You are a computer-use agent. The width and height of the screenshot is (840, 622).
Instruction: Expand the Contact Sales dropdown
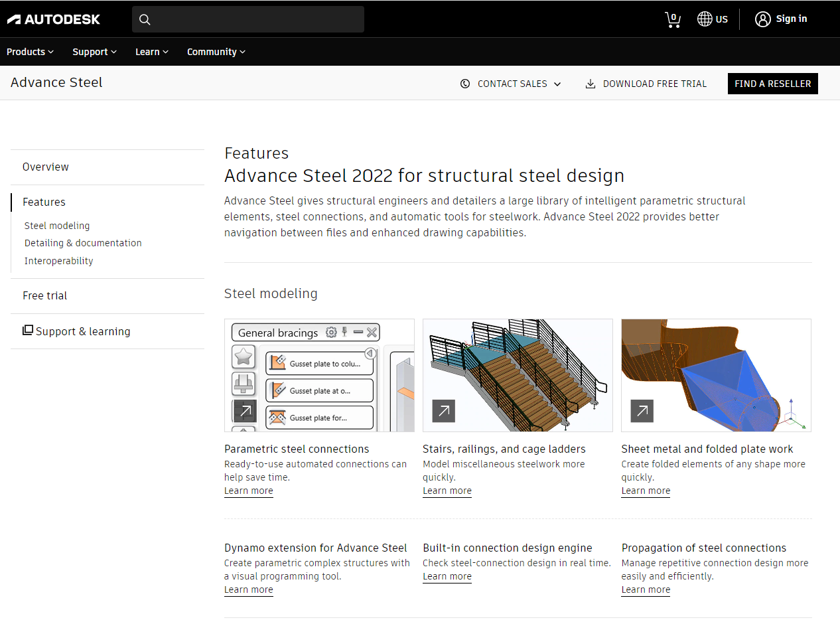(558, 84)
